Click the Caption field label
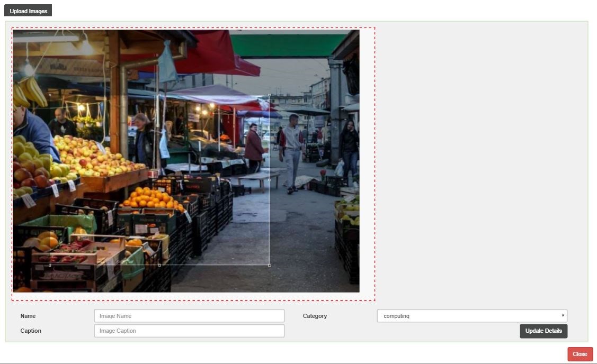The height and width of the screenshot is (364, 597). coord(31,331)
